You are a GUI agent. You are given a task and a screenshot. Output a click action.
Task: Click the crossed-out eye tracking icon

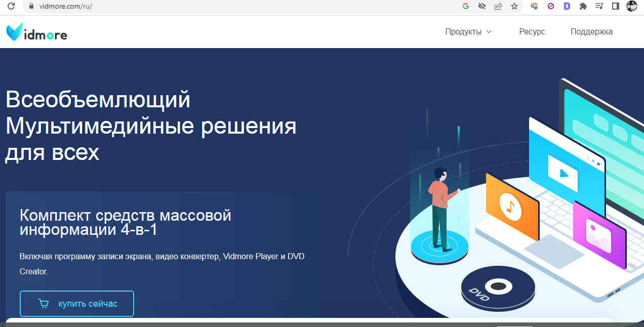(482, 6)
